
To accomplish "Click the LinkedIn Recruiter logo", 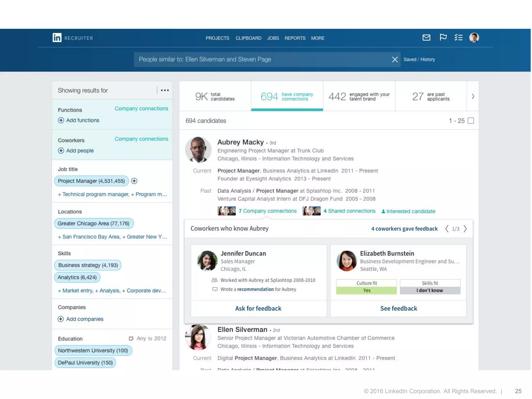I will point(72,38).
